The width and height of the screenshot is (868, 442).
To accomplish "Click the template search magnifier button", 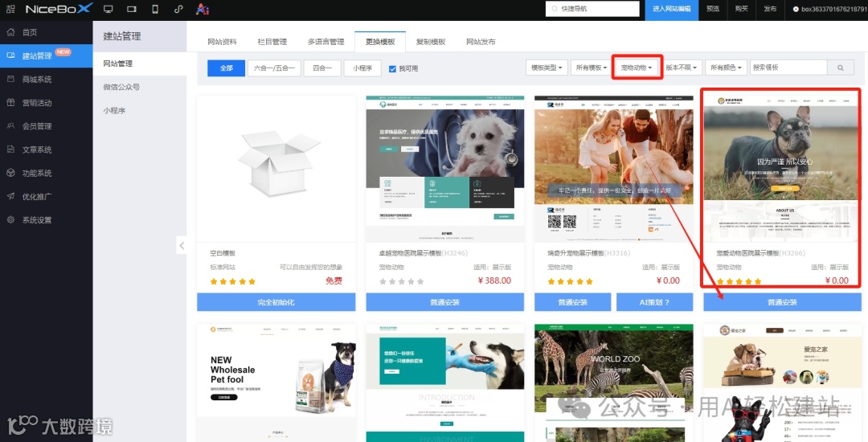I will [841, 68].
